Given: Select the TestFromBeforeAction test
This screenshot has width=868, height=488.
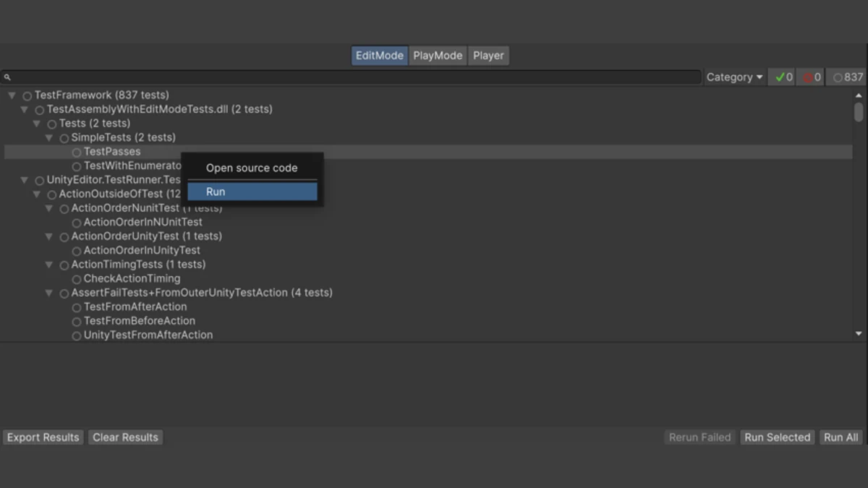Looking at the screenshot, I should pyautogui.click(x=140, y=320).
